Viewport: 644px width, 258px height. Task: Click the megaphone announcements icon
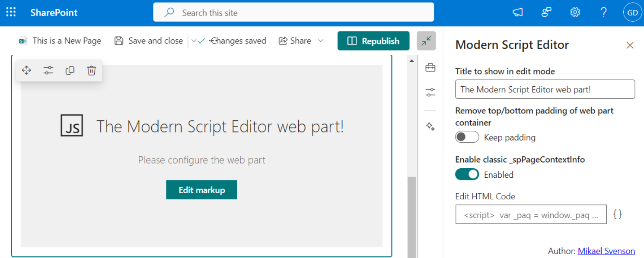[517, 13]
